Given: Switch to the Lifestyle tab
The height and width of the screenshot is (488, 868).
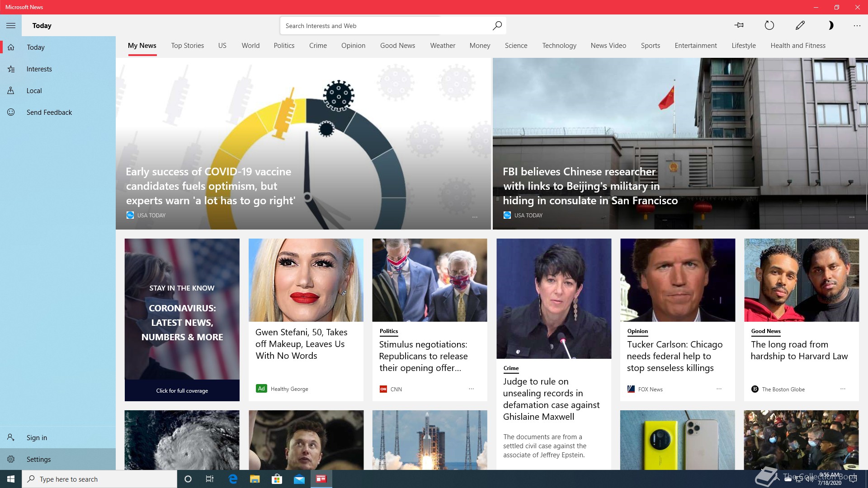Looking at the screenshot, I should click(743, 46).
